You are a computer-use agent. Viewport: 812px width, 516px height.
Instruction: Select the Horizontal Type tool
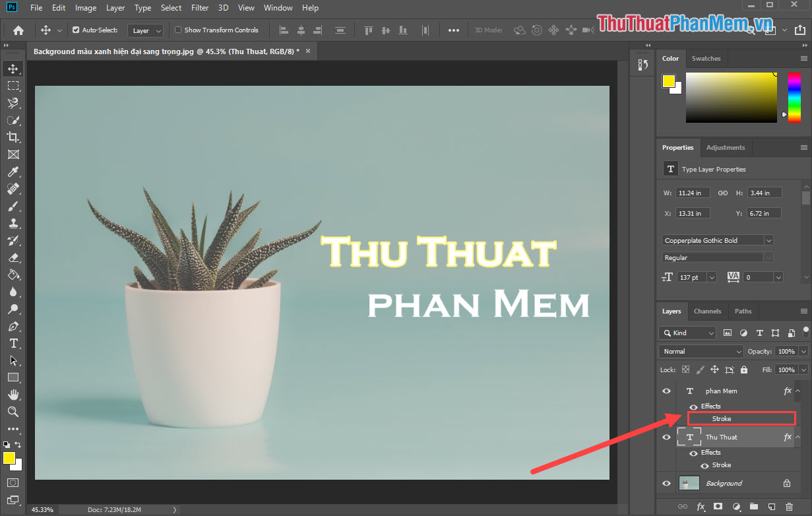13,343
